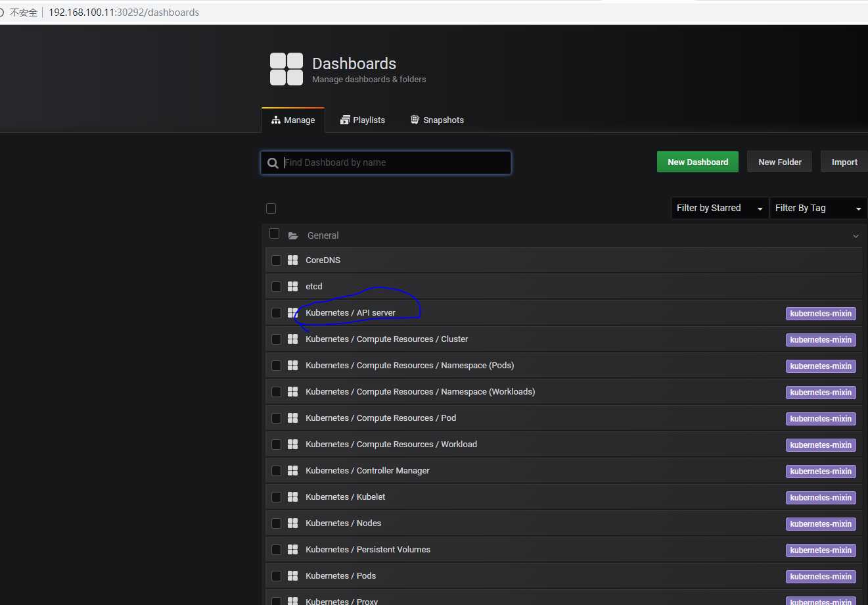
Task: Click the grid icon beside Kubernetes / Pods
Action: pyautogui.click(x=293, y=576)
